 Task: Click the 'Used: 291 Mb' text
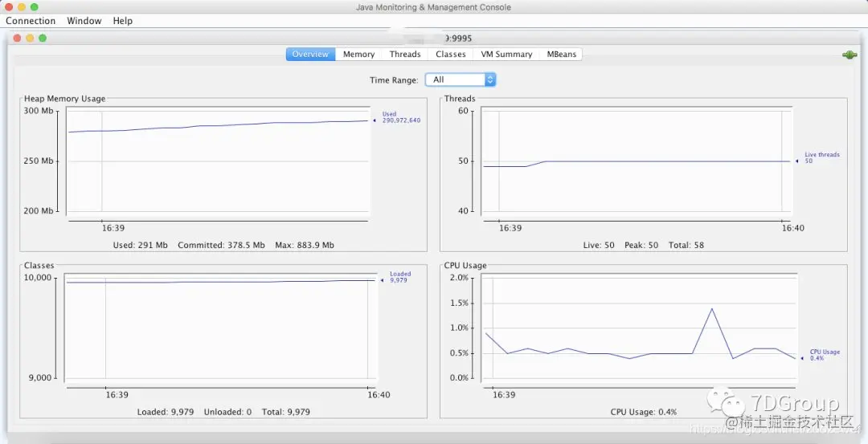[140, 245]
